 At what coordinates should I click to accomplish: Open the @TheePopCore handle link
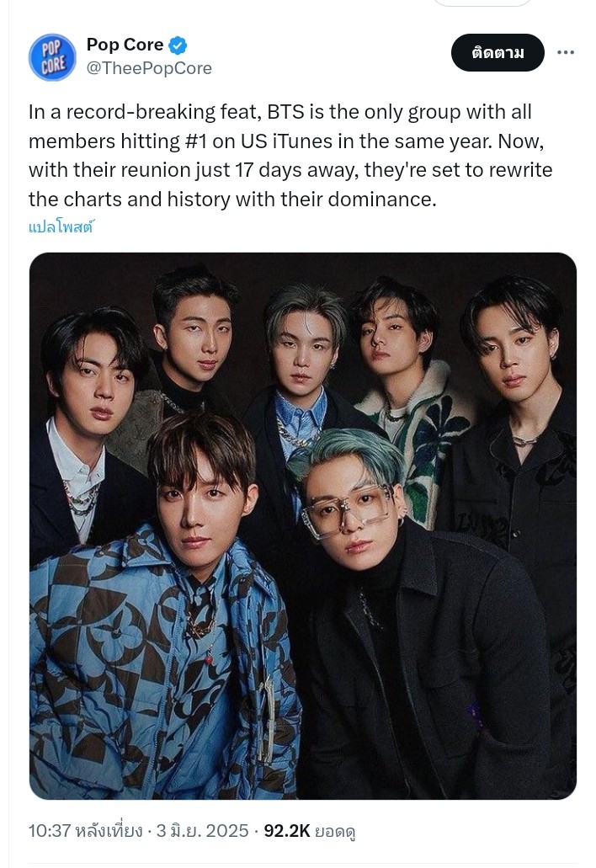click(149, 68)
